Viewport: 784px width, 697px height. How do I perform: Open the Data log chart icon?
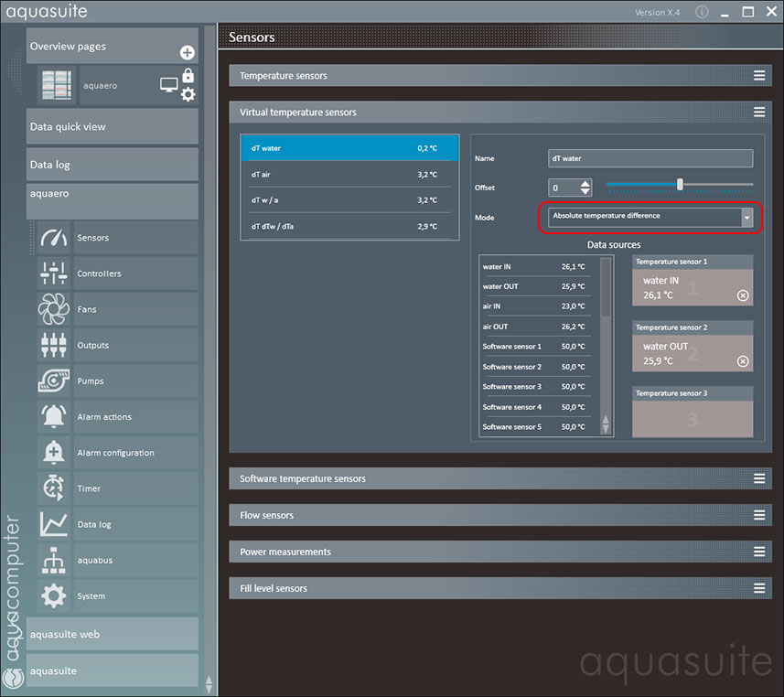coord(54,524)
